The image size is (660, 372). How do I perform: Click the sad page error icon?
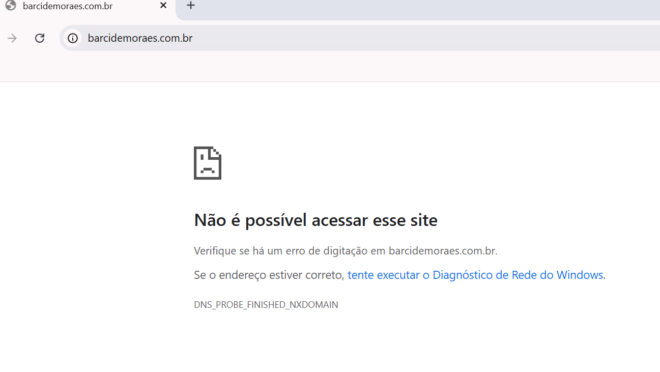[x=208, y=163]
